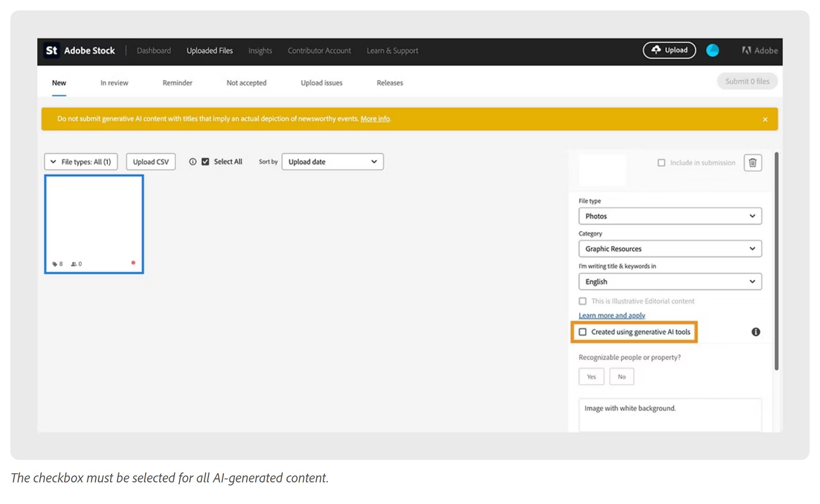
Task: Switch to the Releases tab
Action: pyautogui.click(x=390, y=83)
